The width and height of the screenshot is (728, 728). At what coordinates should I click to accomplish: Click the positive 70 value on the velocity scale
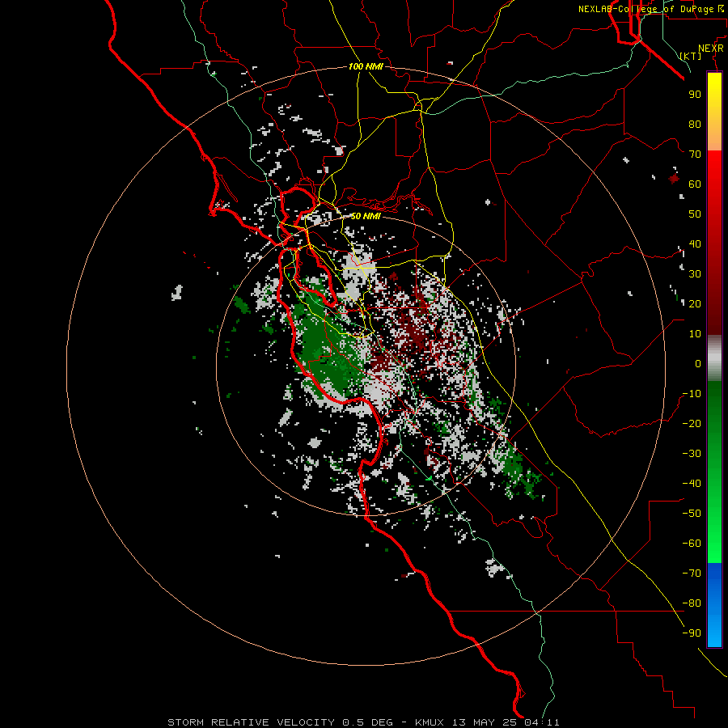(x=695, y=154)
